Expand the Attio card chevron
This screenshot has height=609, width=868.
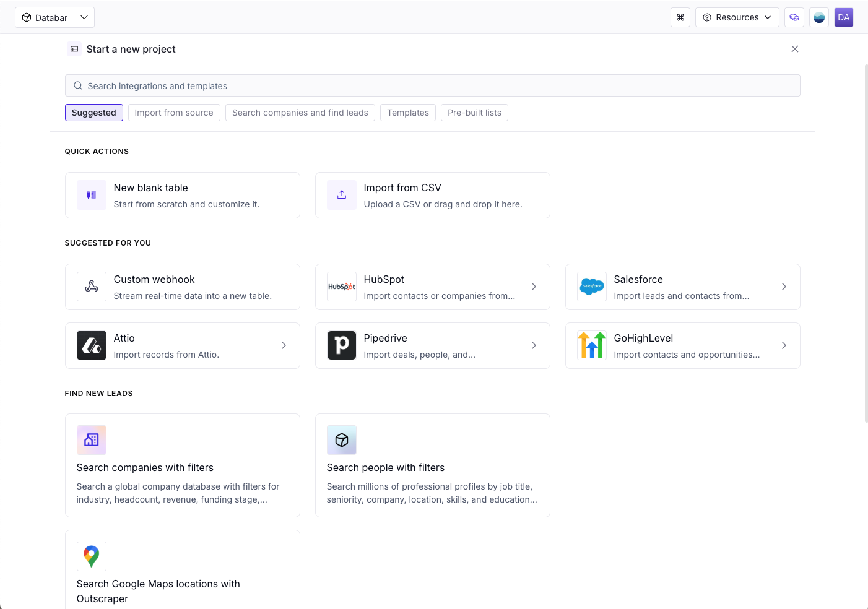[x=284, y=345]
